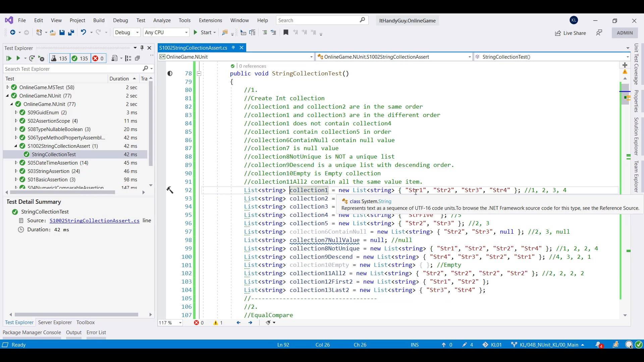Image resolution: width=644 pixels, height=362 pixels.
Task: Toggle the failed tests filter showing 0
Action: pos(98,58)
